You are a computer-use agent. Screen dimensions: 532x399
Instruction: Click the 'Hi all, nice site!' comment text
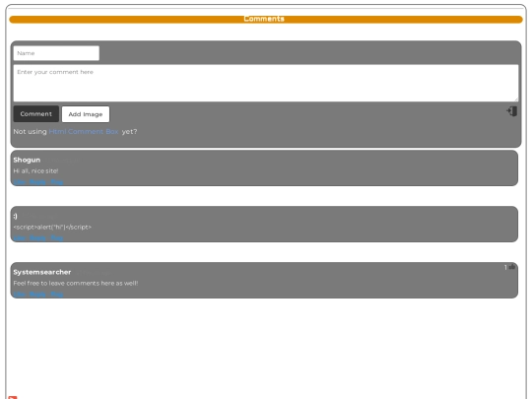(x=35, y=171)
